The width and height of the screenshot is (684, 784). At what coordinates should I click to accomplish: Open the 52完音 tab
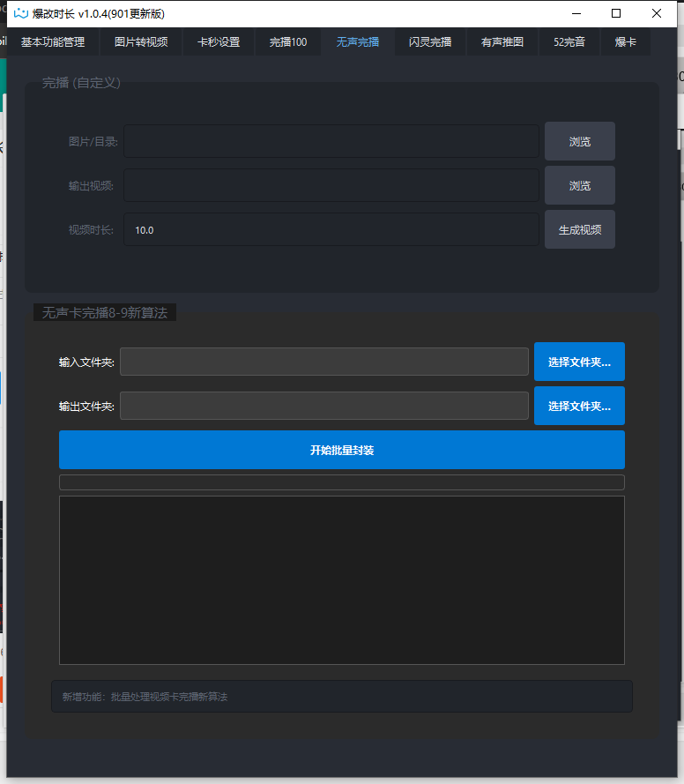pos(569,41)
